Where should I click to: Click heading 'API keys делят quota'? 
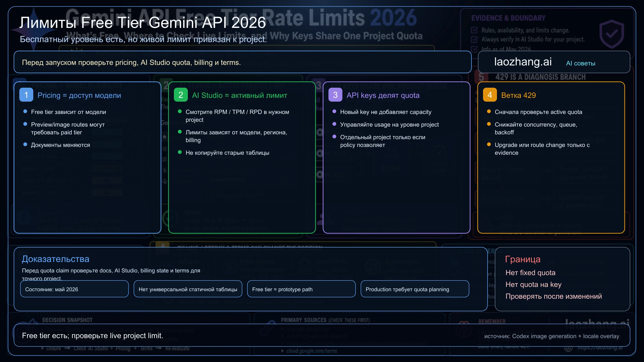click(383, 95)
